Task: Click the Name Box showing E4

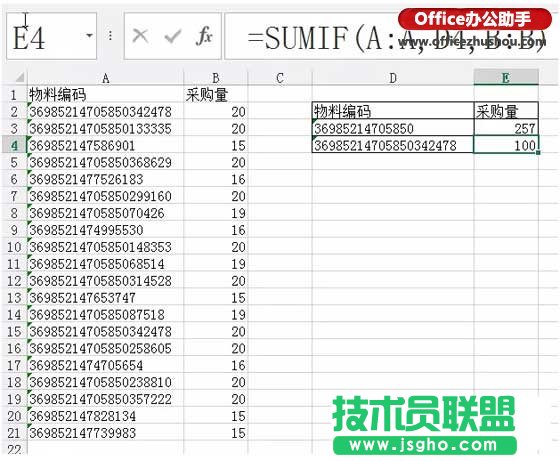Action: coord(51,36)
